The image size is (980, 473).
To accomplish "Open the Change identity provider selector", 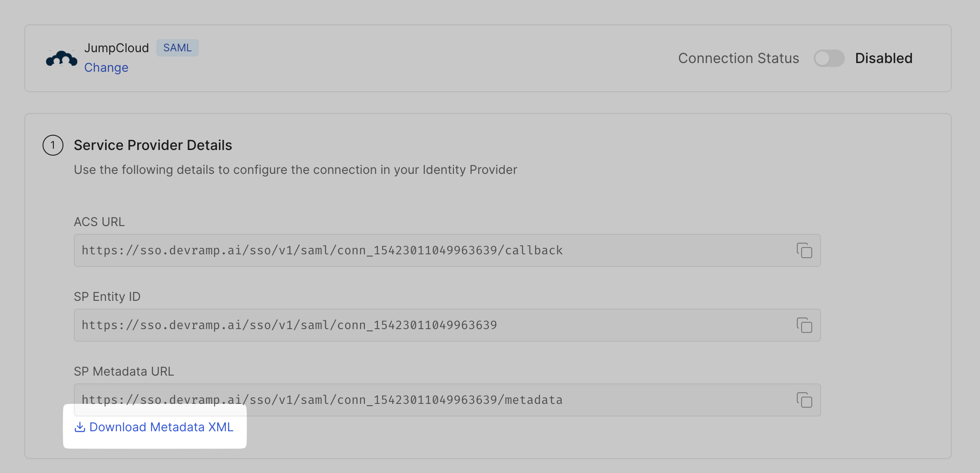I will pos(106,67).
